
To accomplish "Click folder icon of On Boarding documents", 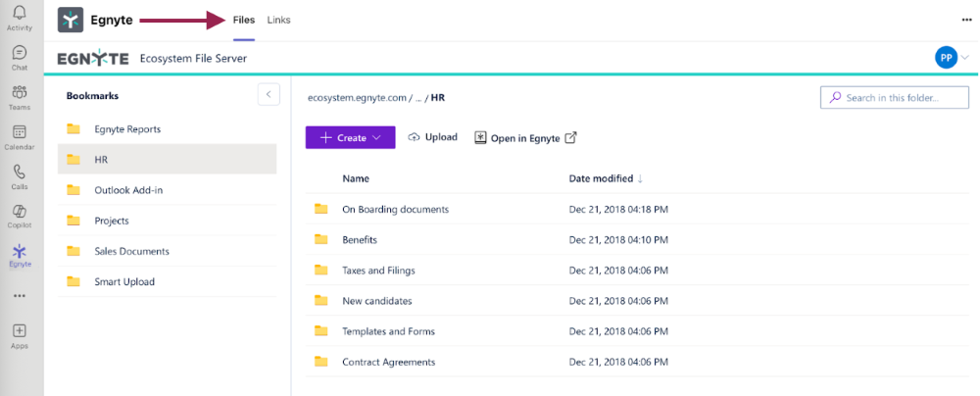I will pos(321,209).
